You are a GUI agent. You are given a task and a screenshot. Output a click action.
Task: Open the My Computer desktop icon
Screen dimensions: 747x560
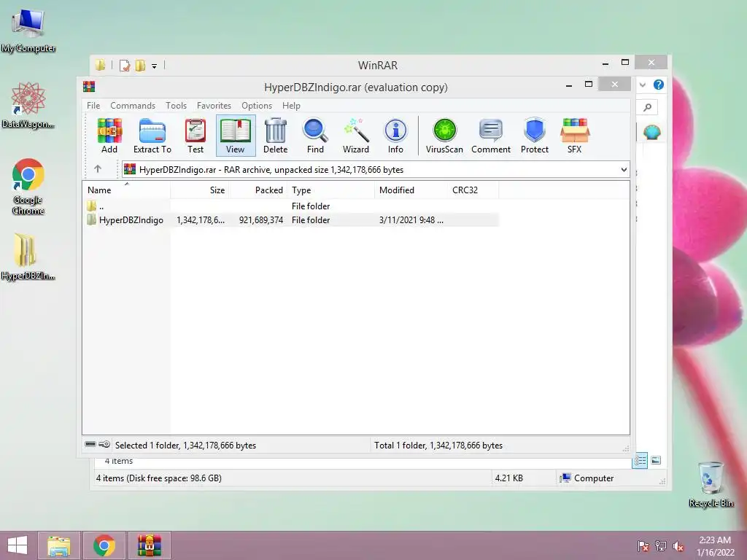(x=28, y=31)
